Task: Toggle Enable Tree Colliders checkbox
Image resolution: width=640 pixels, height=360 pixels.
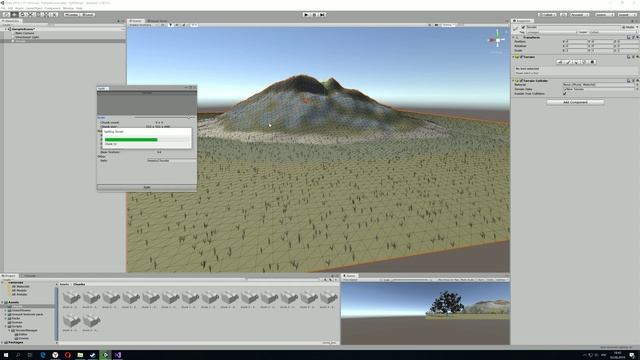Action: click(565, 93)
